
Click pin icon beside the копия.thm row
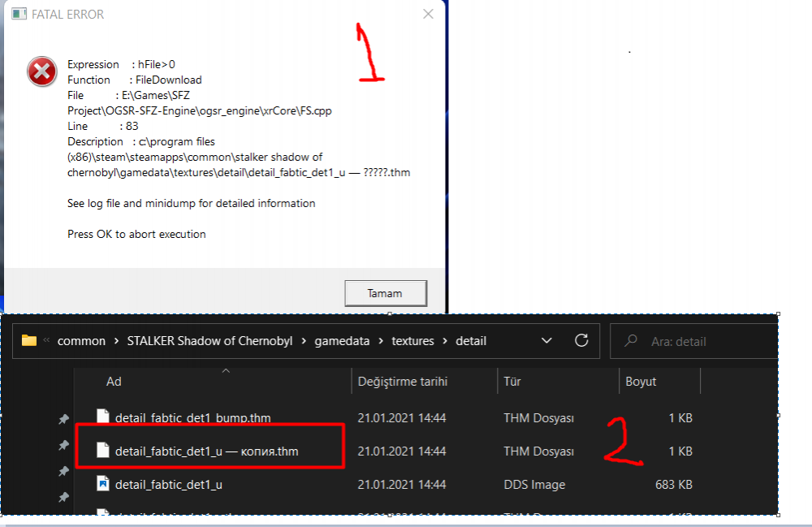point(63,445)
